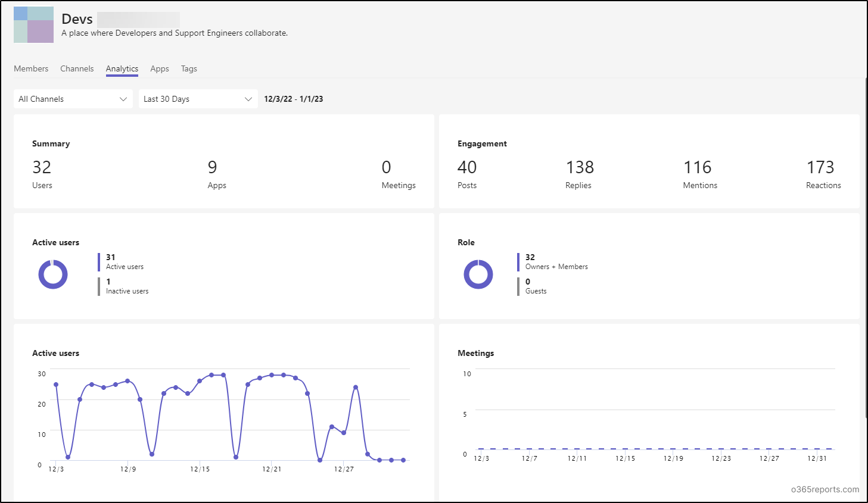Expand the All Channels dropdown
This screenshot has height=503, width=868.
pyautogui.click(x=73, y=99)
